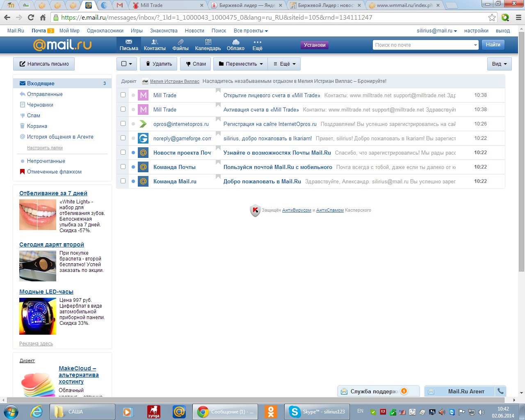Open Служба поддержки chat bar
This screenshot has height=420, width=525.
378,391
